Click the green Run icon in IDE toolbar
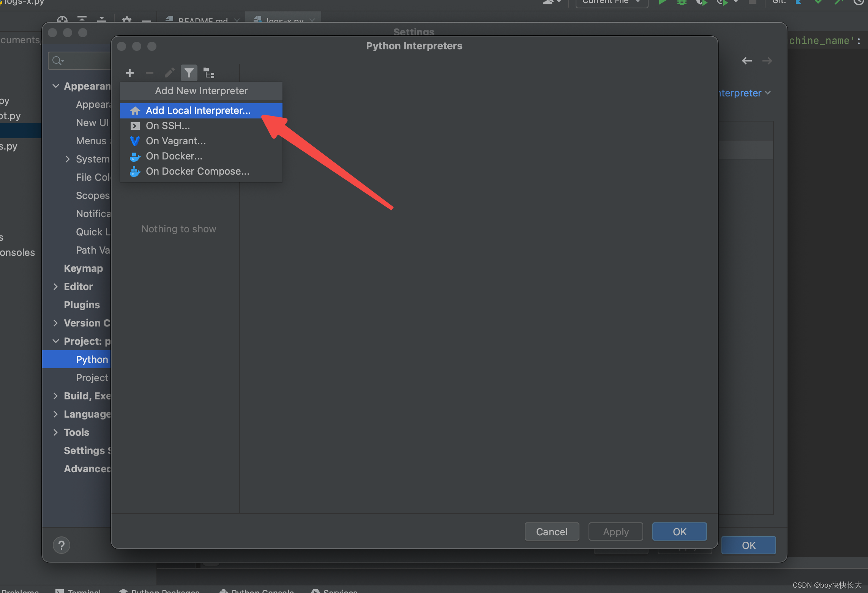Image resolution: width=868 pixels, height=593 pixels. 663,2
